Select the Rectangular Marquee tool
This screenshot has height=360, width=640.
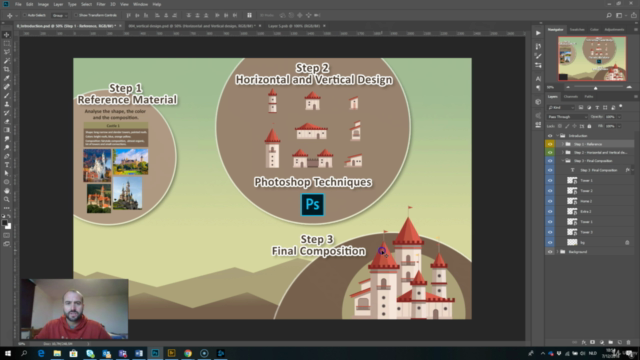tap(7, 43)
